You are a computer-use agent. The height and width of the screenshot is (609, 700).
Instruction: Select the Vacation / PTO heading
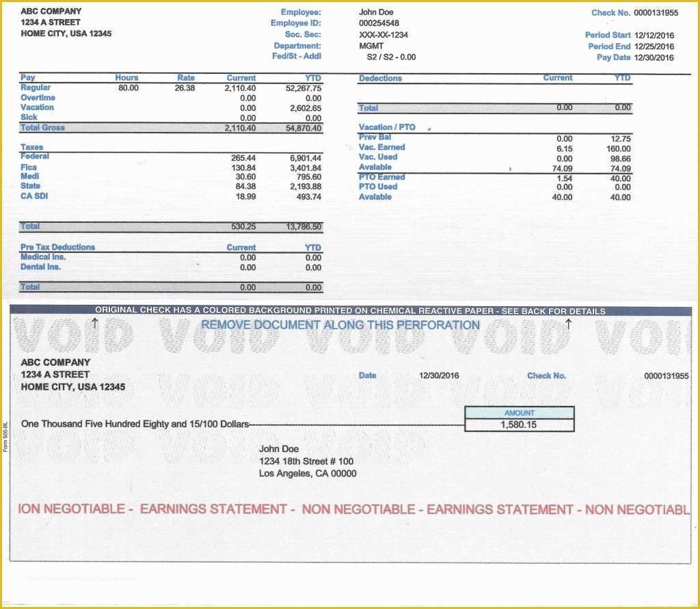384,126
